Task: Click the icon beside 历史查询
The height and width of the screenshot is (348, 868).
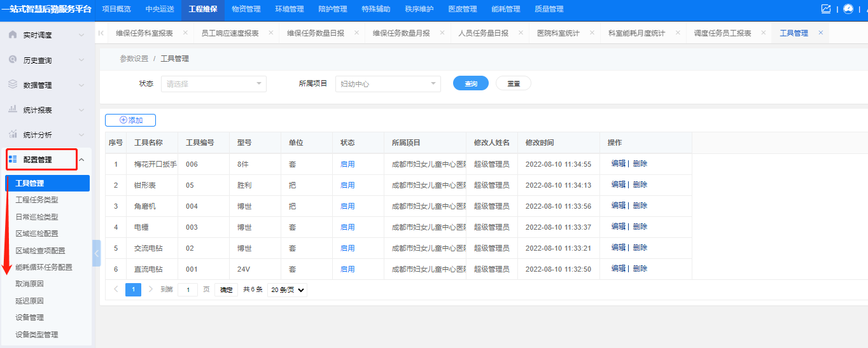Action: [13, 59]
